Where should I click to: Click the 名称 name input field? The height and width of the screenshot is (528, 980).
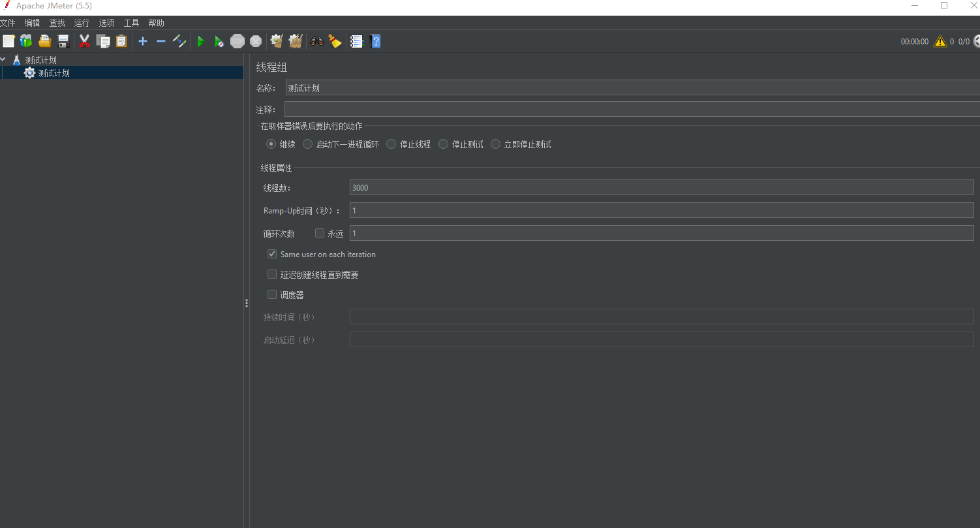(632, 88)
